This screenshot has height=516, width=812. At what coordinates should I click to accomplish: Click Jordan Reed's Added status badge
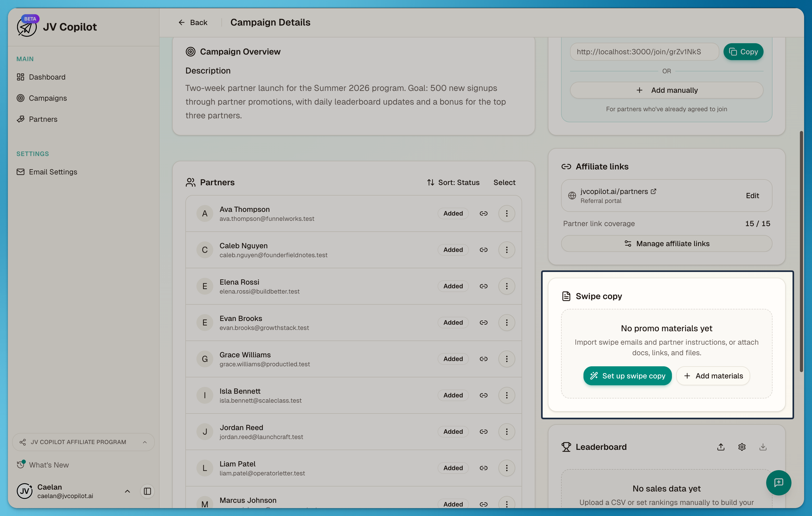453,432
